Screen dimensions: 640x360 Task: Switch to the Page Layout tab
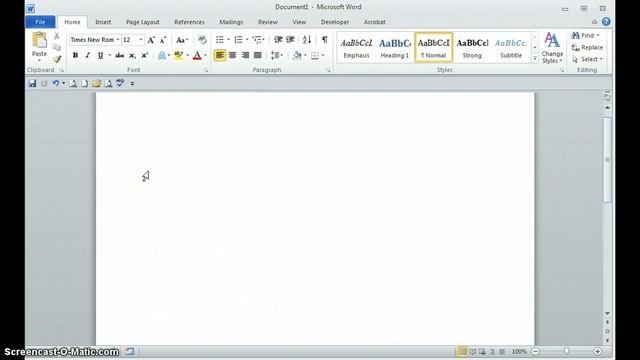click(142, 22)
